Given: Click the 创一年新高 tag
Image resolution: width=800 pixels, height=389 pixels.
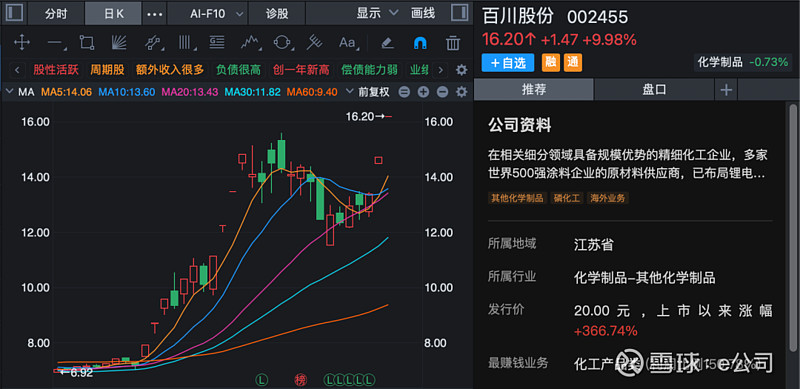Looking at the screenshot, I should (301, 70).
